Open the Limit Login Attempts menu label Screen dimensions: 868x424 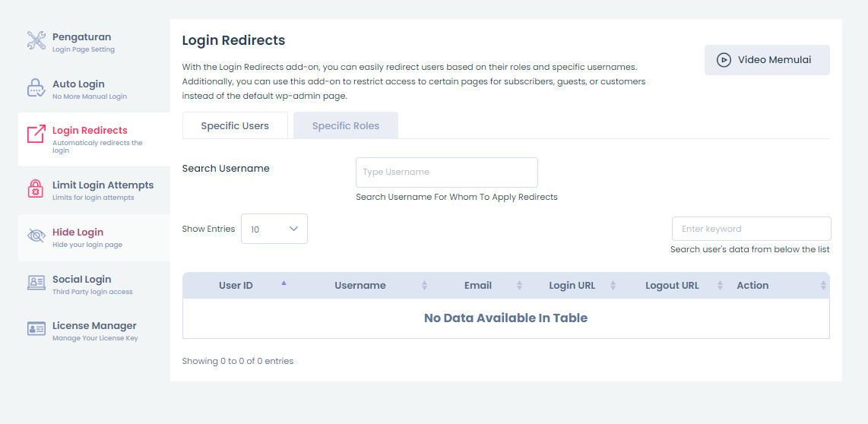click(103, 185)
